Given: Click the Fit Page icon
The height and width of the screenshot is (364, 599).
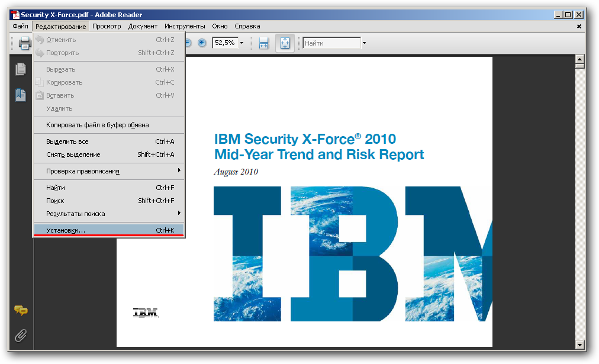Looking at the screenshot, I should (285, 43).
